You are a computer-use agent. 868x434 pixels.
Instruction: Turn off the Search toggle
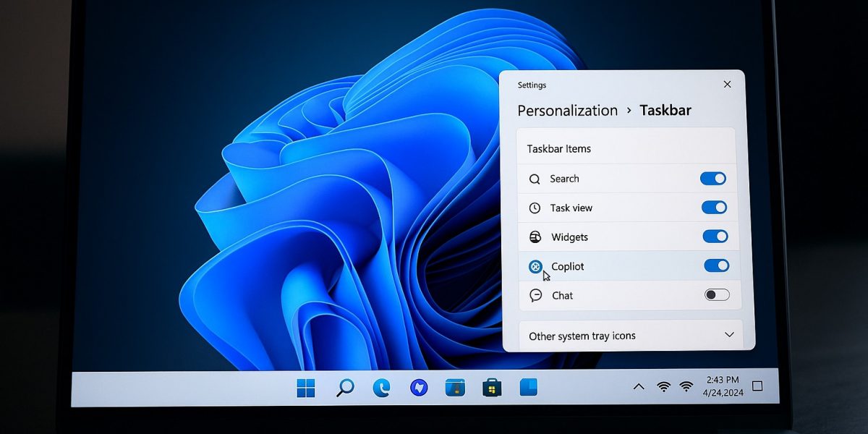pos(713,179)
